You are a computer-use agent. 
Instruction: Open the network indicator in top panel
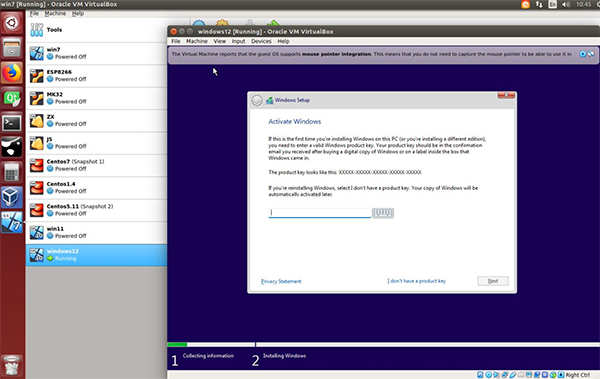539,4
